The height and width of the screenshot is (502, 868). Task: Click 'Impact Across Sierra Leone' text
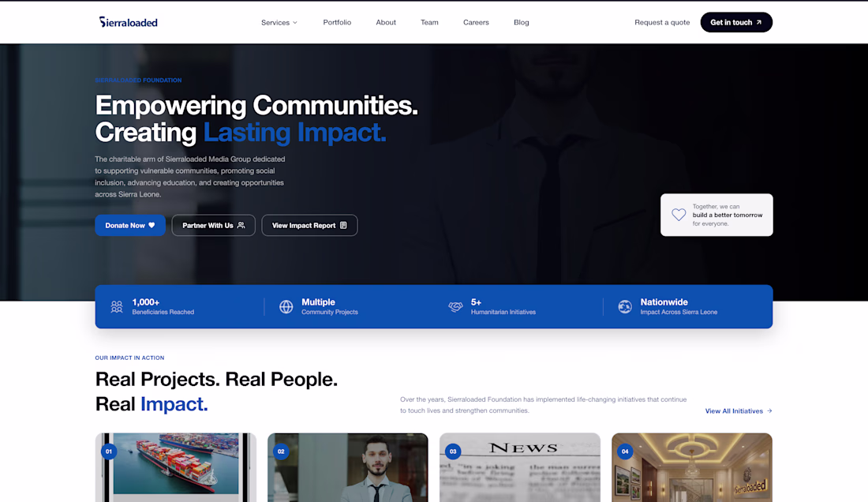tap(679, 312)
